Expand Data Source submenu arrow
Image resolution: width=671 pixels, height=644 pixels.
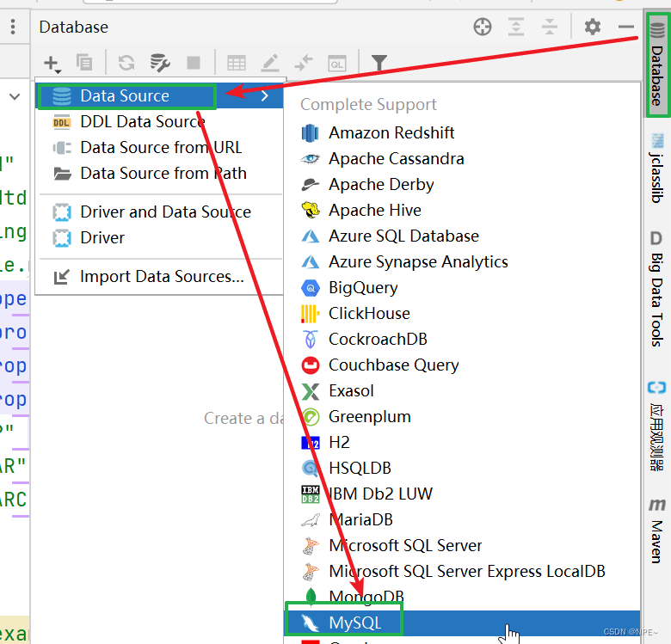(265, 95)
